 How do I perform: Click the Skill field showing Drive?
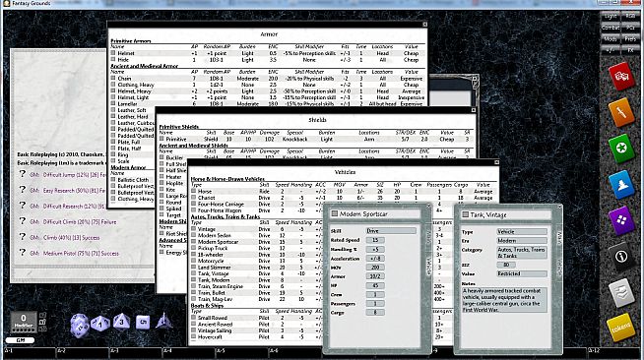click(x=391, y=231)
